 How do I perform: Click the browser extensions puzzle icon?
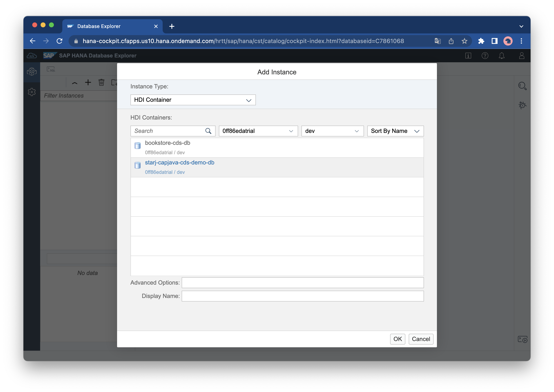click(481, 41)
